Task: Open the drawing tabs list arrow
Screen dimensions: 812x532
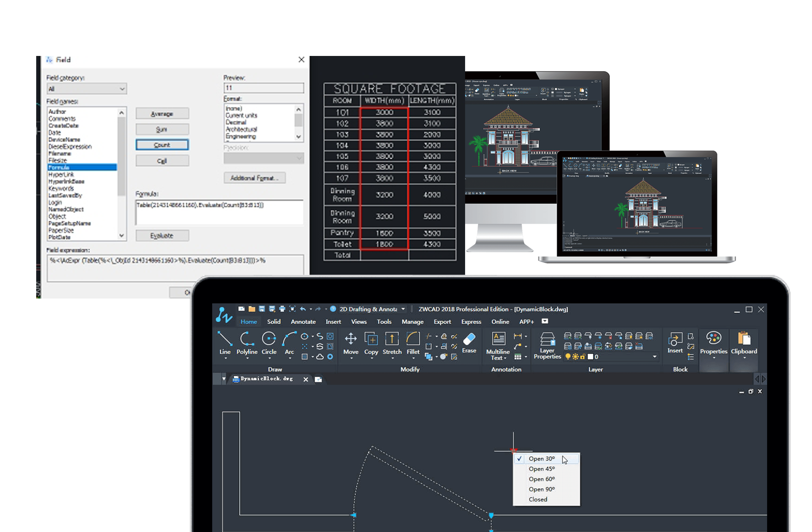Action: pos(224,379)
